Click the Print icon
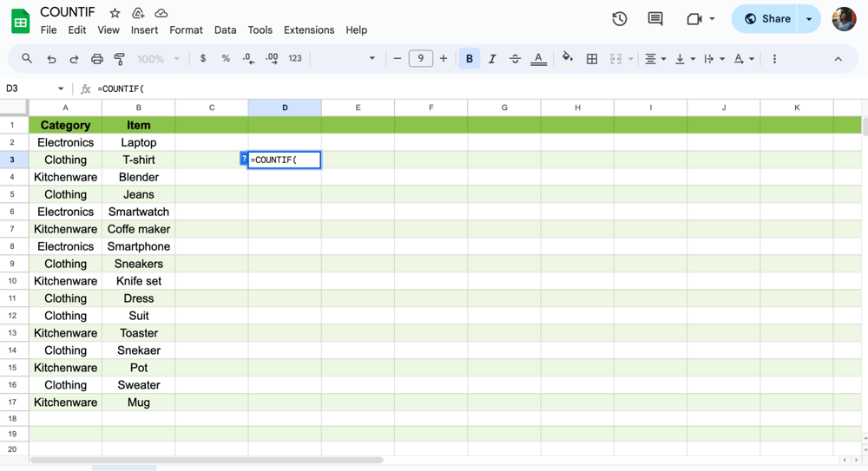868x471 pixels. tap(97, 59)
